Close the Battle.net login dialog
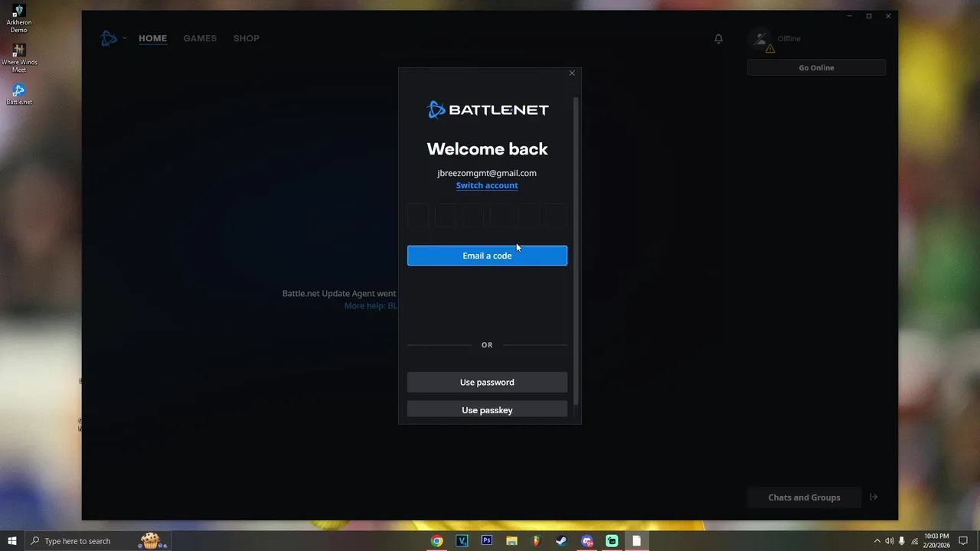 point(572,73)
